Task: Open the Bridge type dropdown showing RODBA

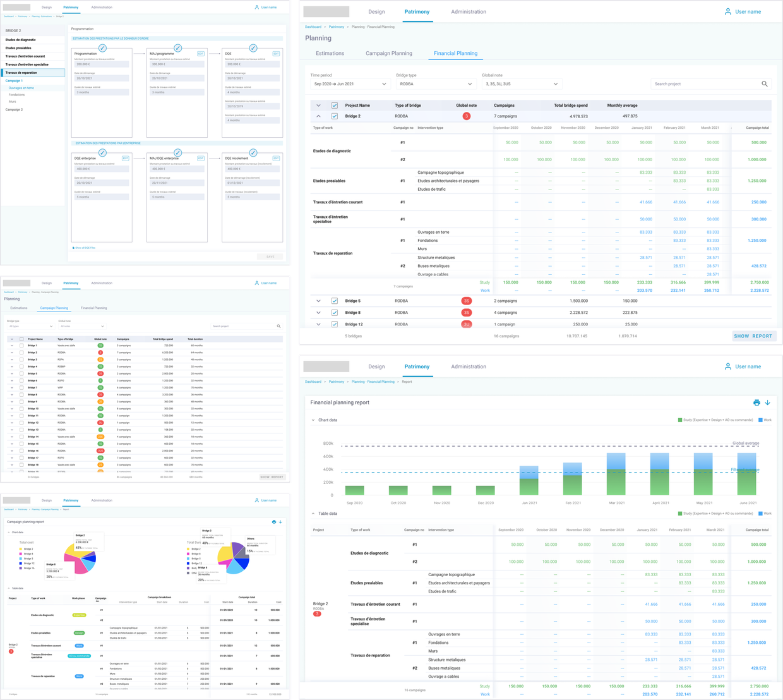Action: 436,84
